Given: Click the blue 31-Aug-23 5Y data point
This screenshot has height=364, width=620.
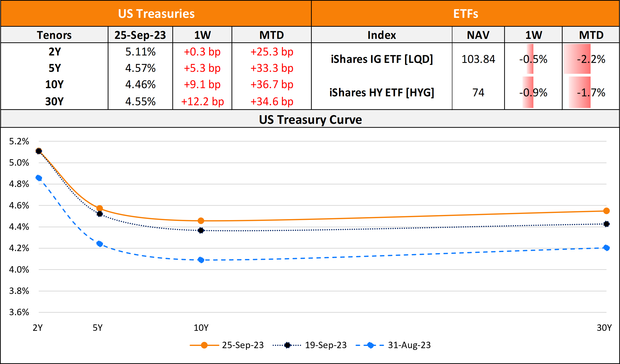Looking at the screenshot, I should [100, 244].
